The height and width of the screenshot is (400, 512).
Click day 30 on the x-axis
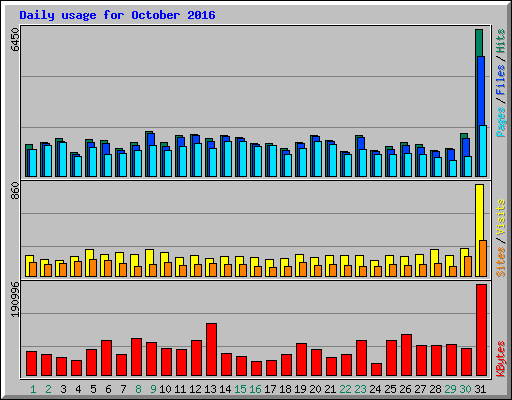[x=465, y=389]
